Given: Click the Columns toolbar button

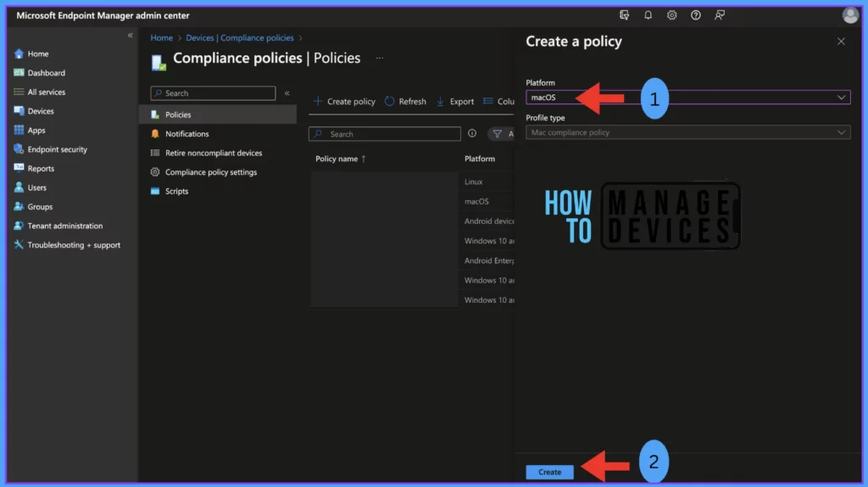Looking at the screenshot, I should click(498, 102).
